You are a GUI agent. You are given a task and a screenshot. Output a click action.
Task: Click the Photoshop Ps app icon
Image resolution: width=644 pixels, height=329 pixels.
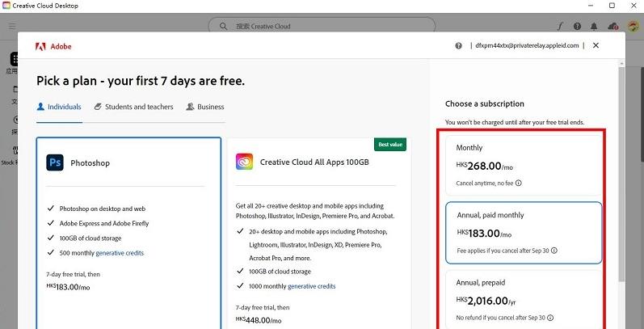(x=55, y=162)
